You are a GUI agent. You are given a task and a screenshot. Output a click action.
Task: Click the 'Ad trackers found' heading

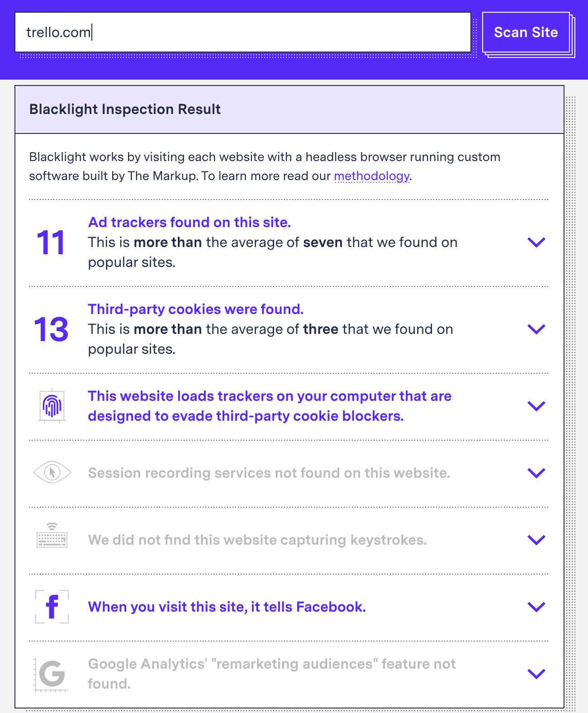pyautogui.click(x=190, y=222)
